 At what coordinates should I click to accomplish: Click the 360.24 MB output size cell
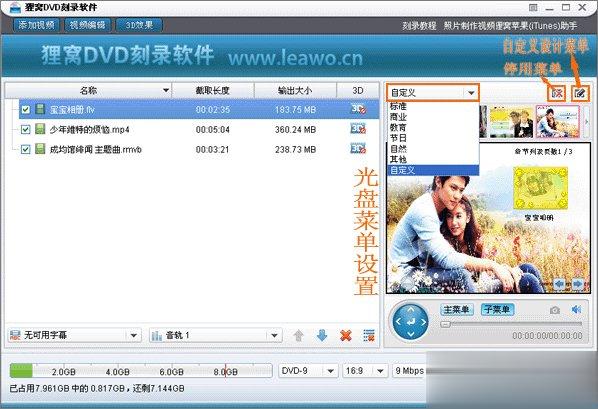[296, 130]
